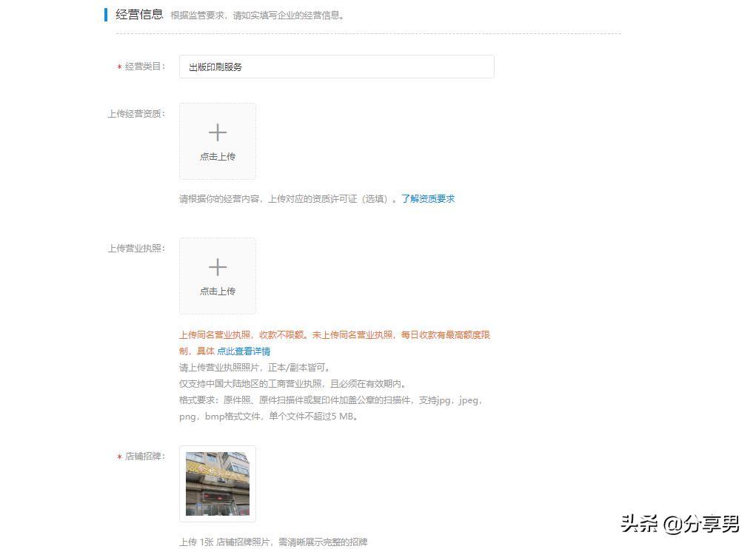Screen dimensions: 756x549
Task: Click 点击上传 text in 上传营业执照 box
Action: [x=218, y=292]
